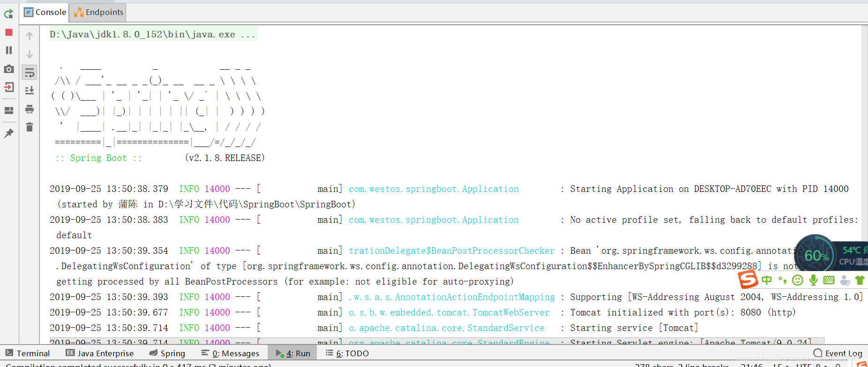Take a thread dump with camera icon
868x367 pixels.
(x=8, y=69)
